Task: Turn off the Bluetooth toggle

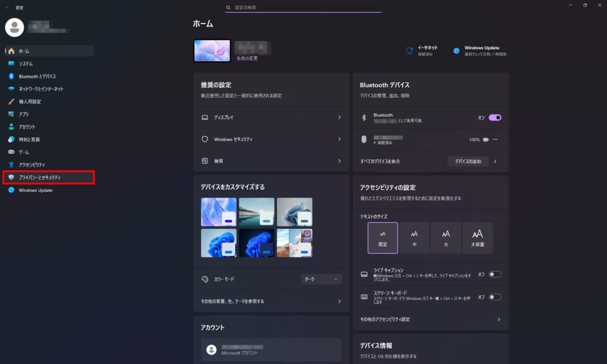Action: pos(495,118)
